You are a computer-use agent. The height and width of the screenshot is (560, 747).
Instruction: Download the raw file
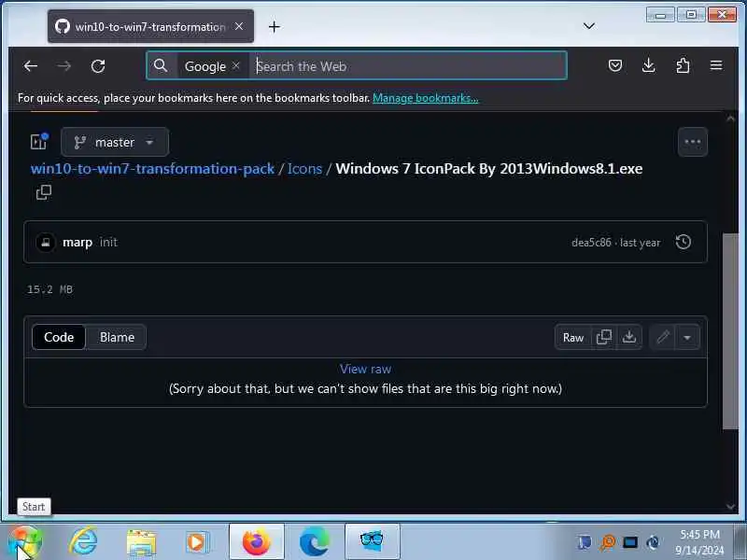click(x=629, y=337)
